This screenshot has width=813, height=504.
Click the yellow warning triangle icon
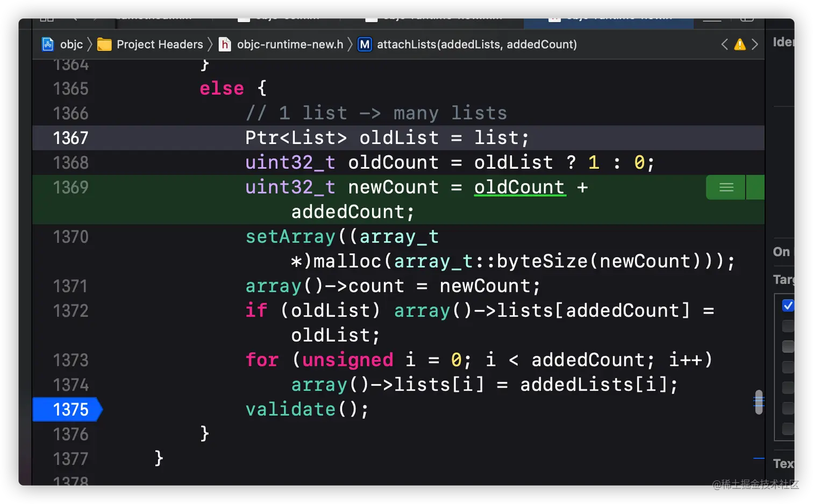pos(740,44)
